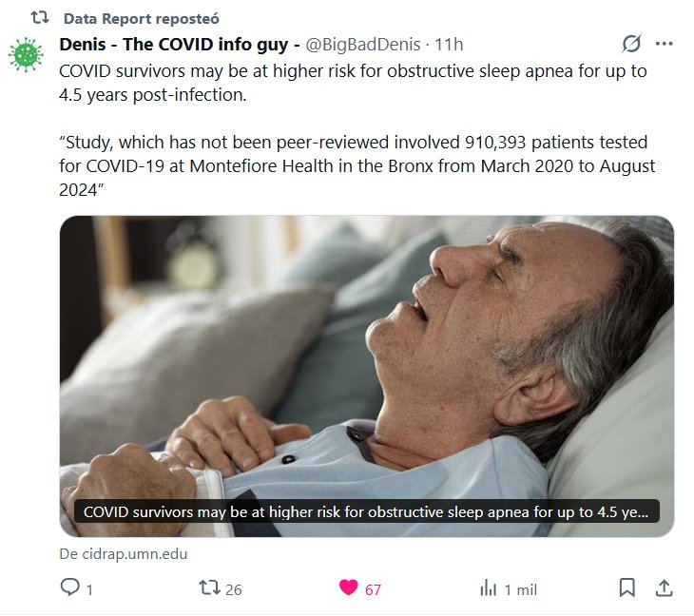Click the 67 likes count
Image resolution: width=694 pixels, height=616 pixels.
[373, 589]
